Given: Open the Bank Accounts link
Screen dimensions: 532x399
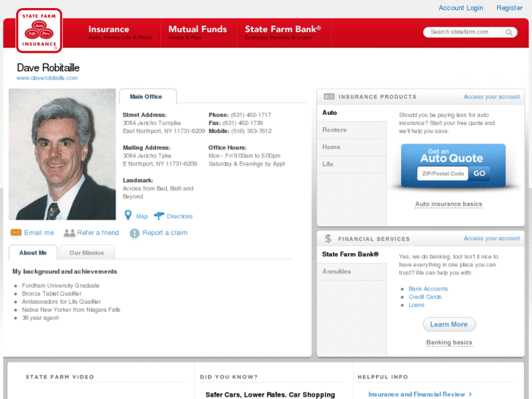Looking at the screenshot, I should (x=428, y=288).
